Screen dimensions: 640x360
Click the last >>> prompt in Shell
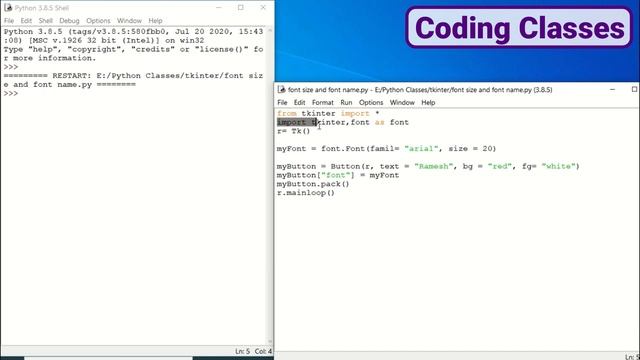[11, 93]
